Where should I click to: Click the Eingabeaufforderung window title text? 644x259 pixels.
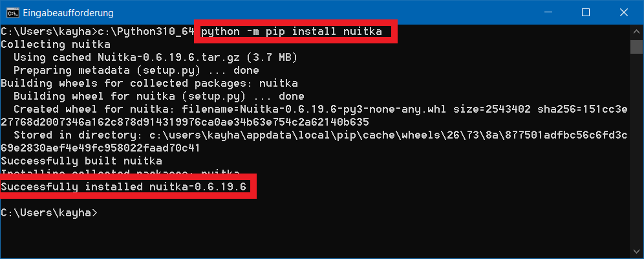(x=68, y=12)
